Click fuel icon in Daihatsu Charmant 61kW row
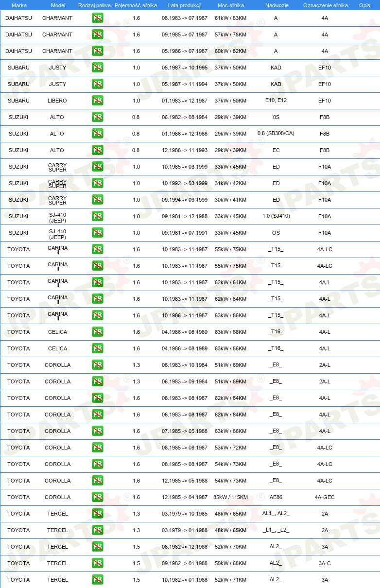This screenshot has height=588, width=380. [x=97, y=18]
